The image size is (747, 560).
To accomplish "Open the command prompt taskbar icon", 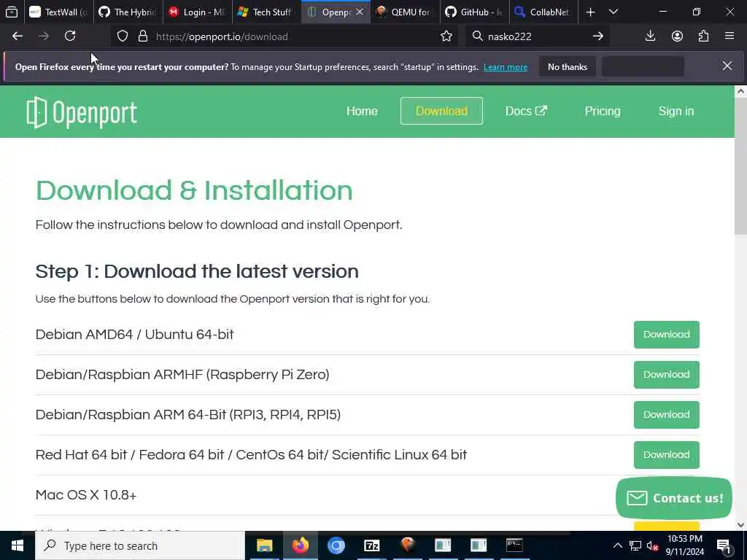I will (x=514, y=545).
